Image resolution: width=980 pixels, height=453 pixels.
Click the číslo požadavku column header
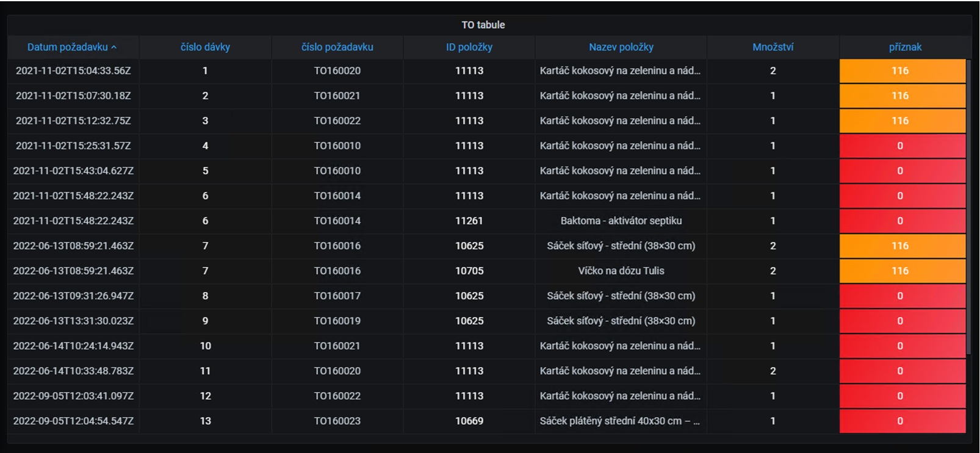[337, 47]
